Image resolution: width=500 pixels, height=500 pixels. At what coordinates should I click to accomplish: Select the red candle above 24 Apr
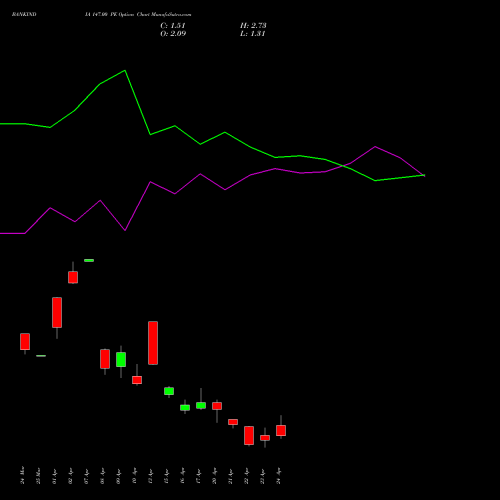tap(281, 430)
